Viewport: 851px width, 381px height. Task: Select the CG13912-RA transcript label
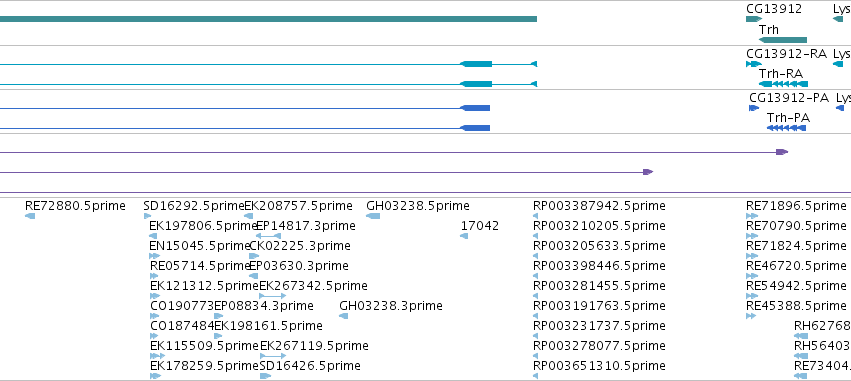point(786,54)
